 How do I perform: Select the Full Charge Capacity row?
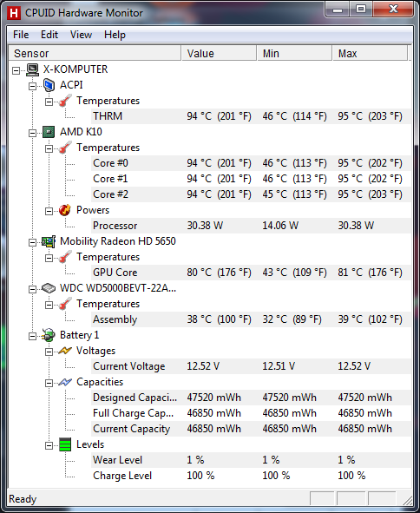point(251,413)
